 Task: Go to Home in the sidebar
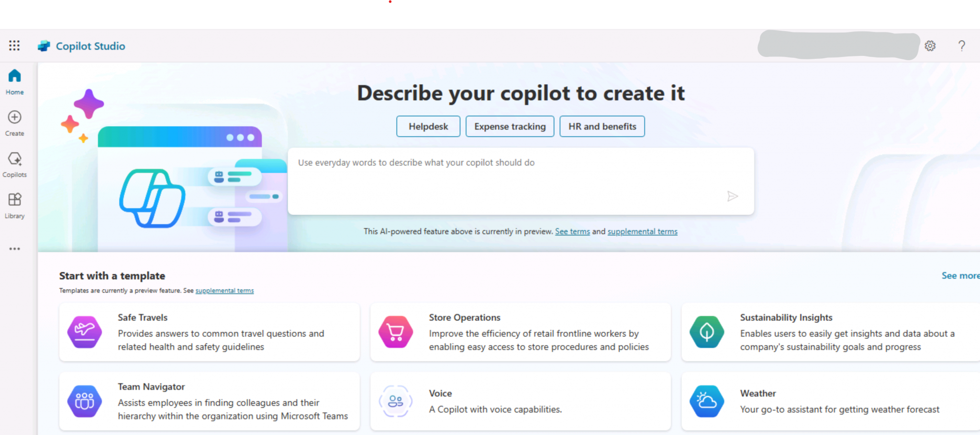(x=14, y=82)
